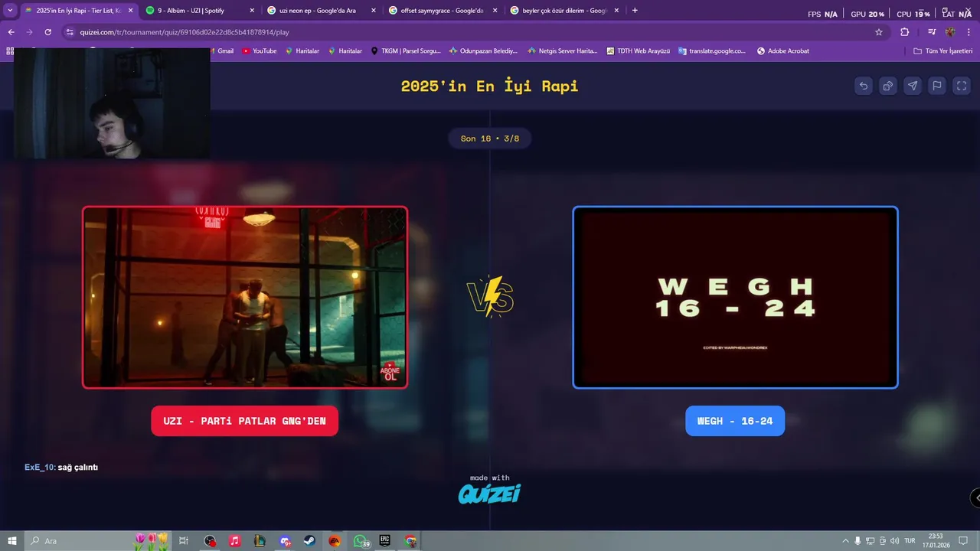980x551 pixels.
Task: Show hidden system tray icons
Action: [845, 541]
